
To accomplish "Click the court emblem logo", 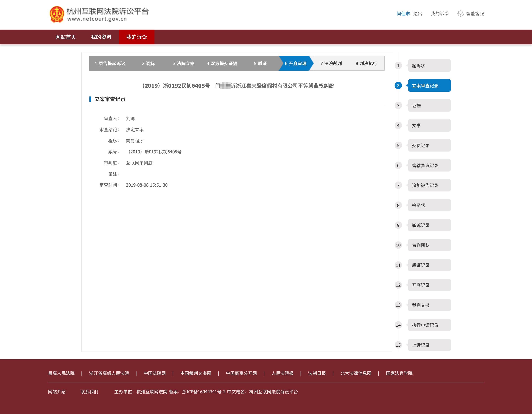I will [57, 14].
